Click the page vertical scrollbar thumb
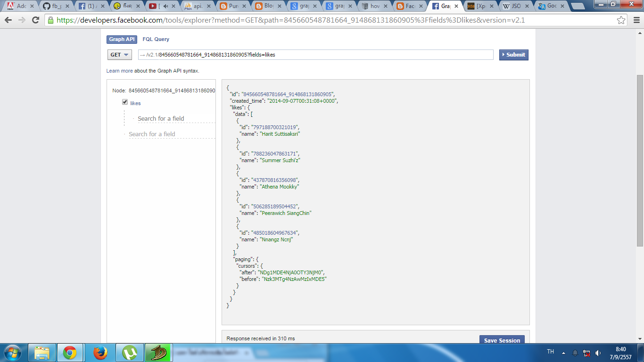The image size is (644, 362). click(x=640, y=160)
